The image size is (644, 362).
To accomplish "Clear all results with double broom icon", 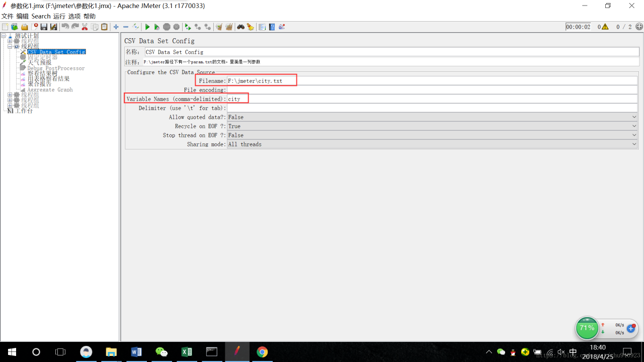I will tap(229, 27).
